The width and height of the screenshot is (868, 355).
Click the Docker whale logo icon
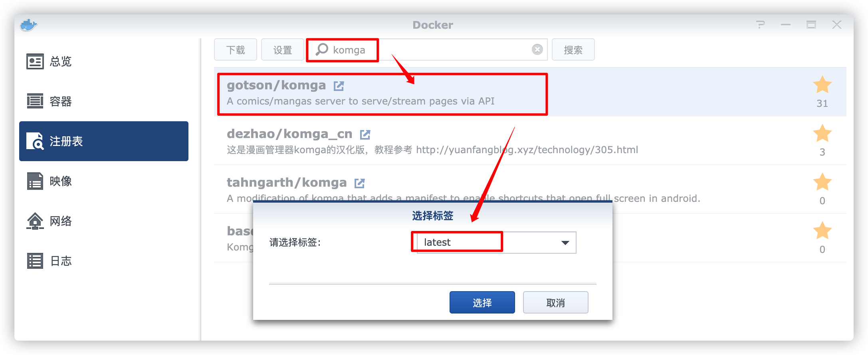pos(28,25)
